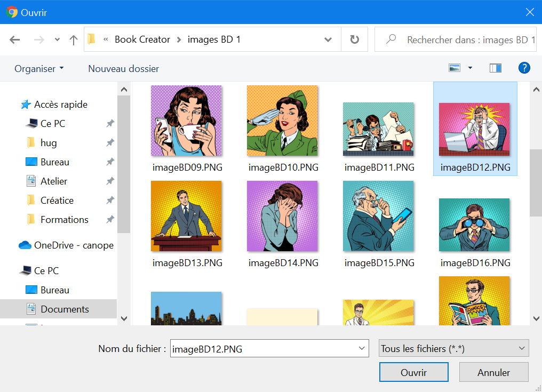Click the view mode thumbnail icon
Image resolution: width=542 pixels, height=392 pixels.
coord(455,68)
